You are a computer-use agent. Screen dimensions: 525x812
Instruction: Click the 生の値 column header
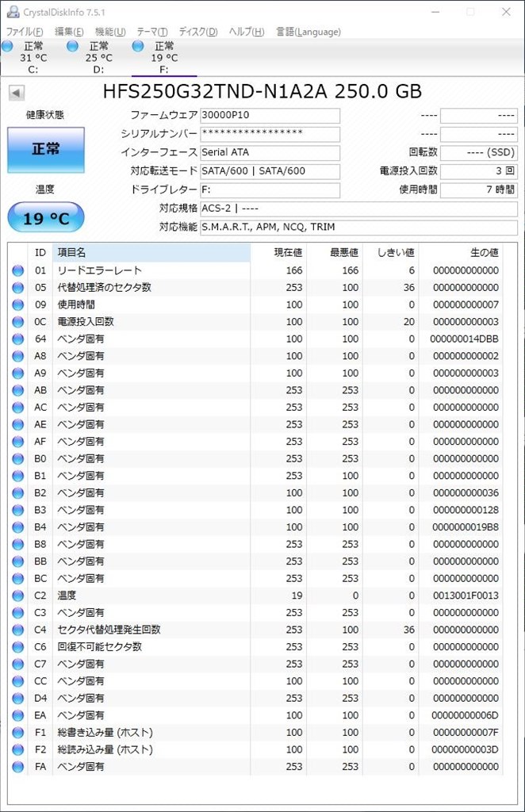click(460, 253)
